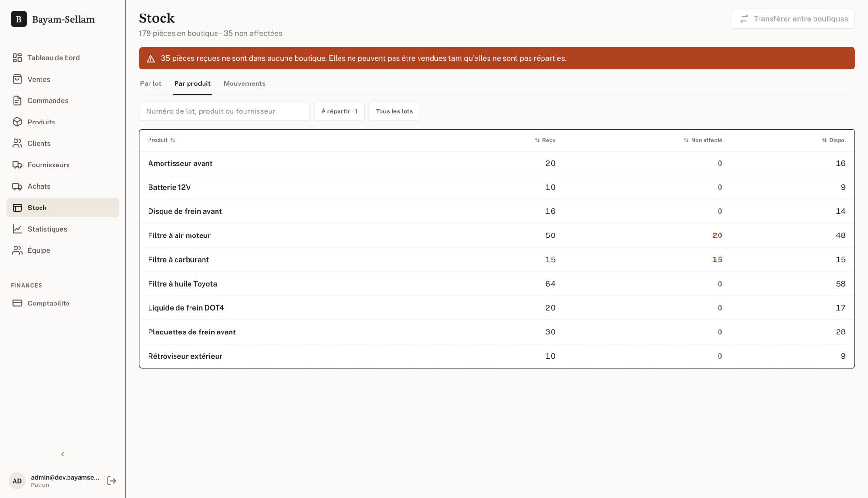Open the Fournisseurs page link

click(63, 165)
